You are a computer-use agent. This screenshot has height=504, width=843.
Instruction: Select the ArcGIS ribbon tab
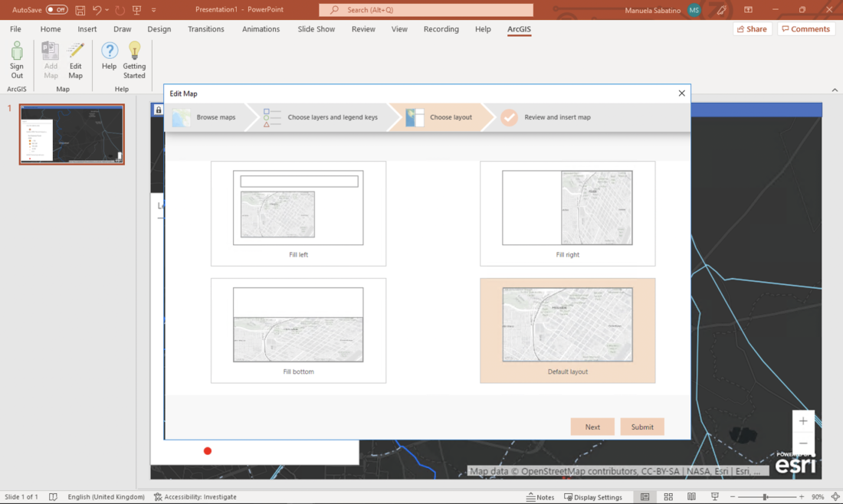[519, 29]
